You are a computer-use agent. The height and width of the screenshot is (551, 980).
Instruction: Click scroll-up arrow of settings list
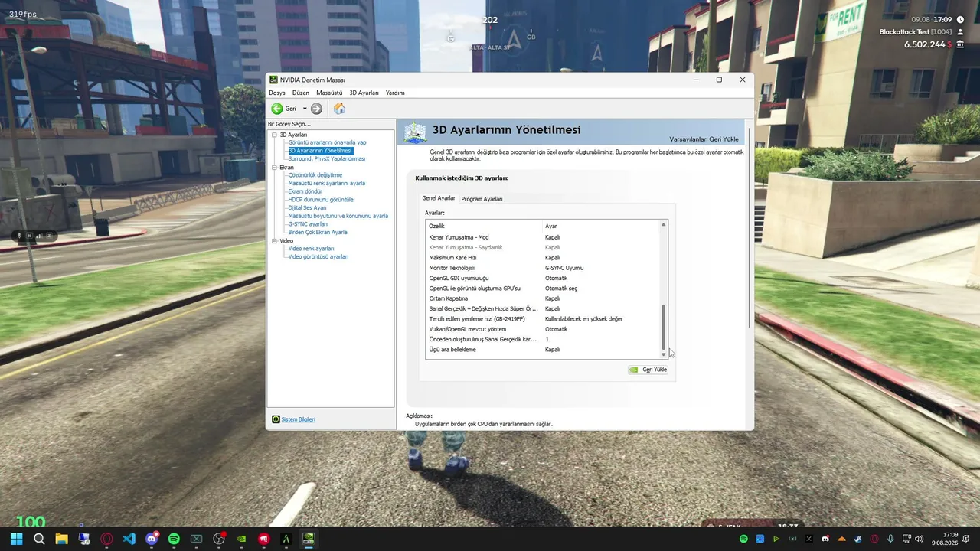click(663, 225)
